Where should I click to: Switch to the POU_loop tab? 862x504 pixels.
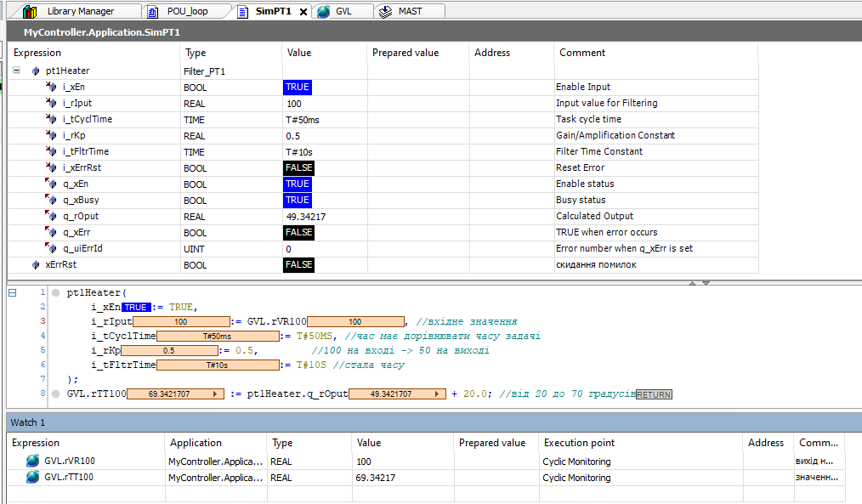pyautogui.click(x=187, y=11)
